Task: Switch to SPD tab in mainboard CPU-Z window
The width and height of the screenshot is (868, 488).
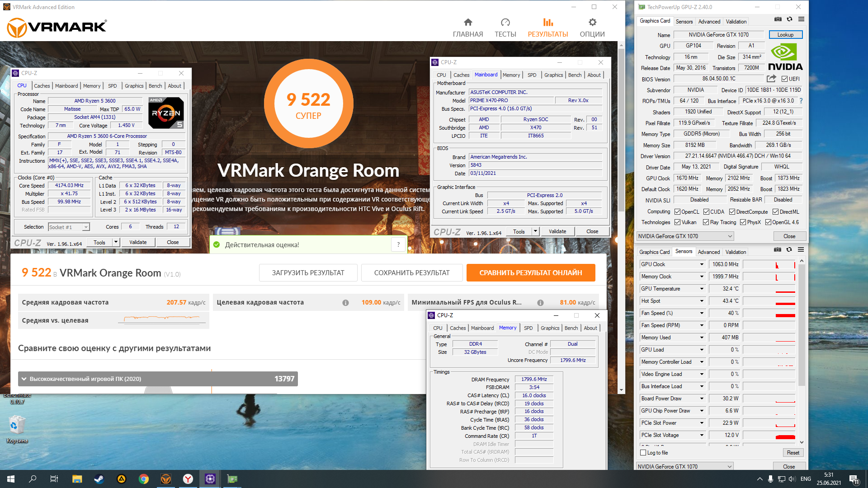Action: click(532, 75)
